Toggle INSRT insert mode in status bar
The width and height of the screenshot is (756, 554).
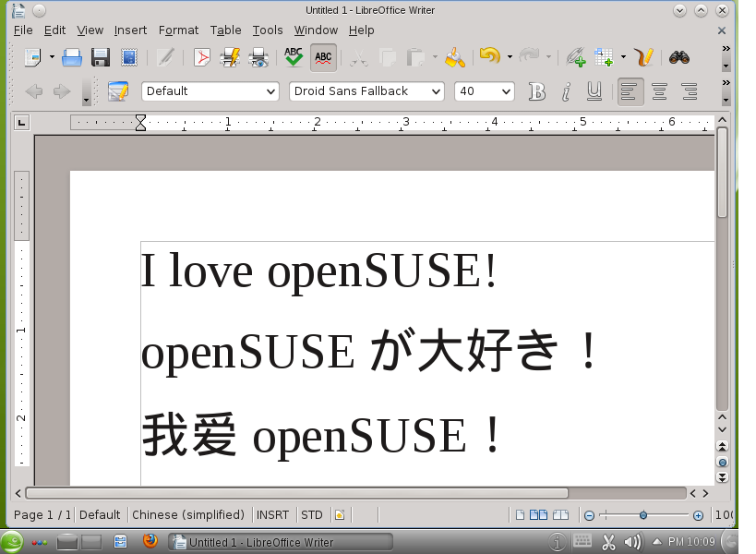[272, 515]
